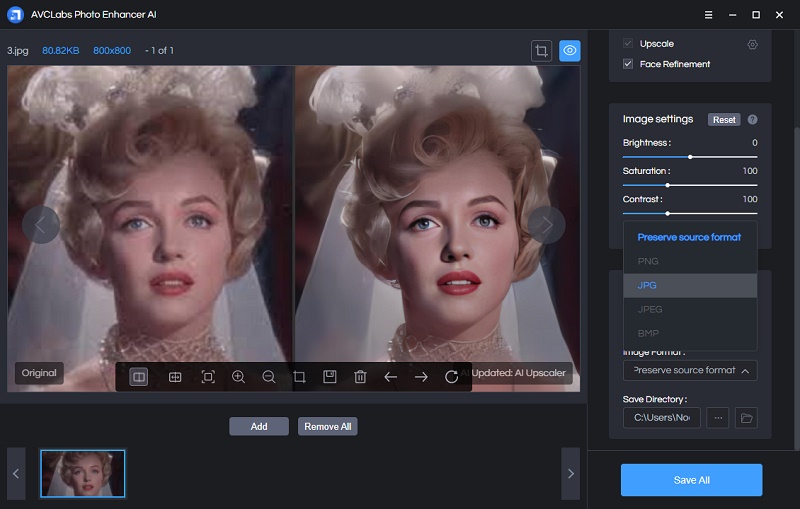Click the 3.jpg file name
Viewport: 800px width, 509px height.
(x=17, y=50)
